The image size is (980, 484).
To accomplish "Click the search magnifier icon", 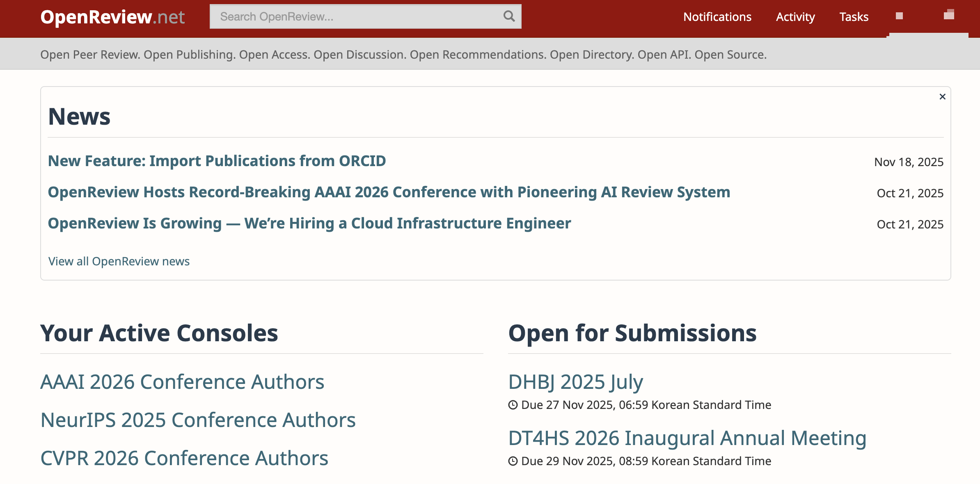I will (x=509, y=16).
